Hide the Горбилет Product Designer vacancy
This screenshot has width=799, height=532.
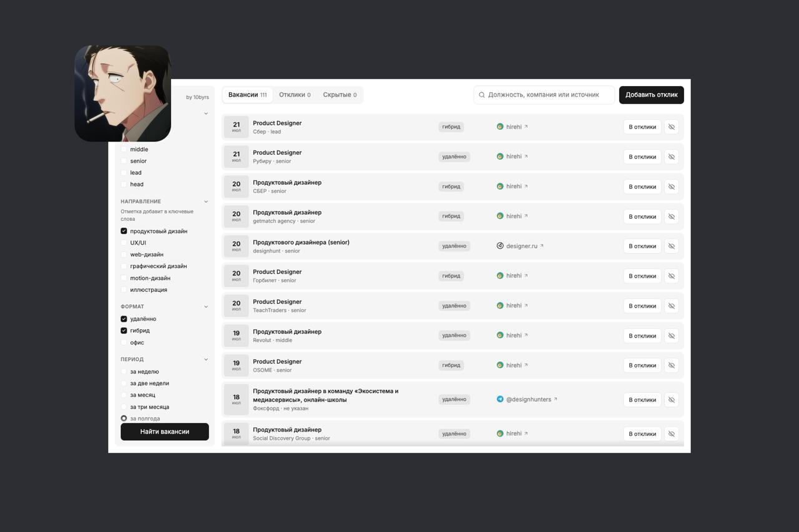click(671, 276)
